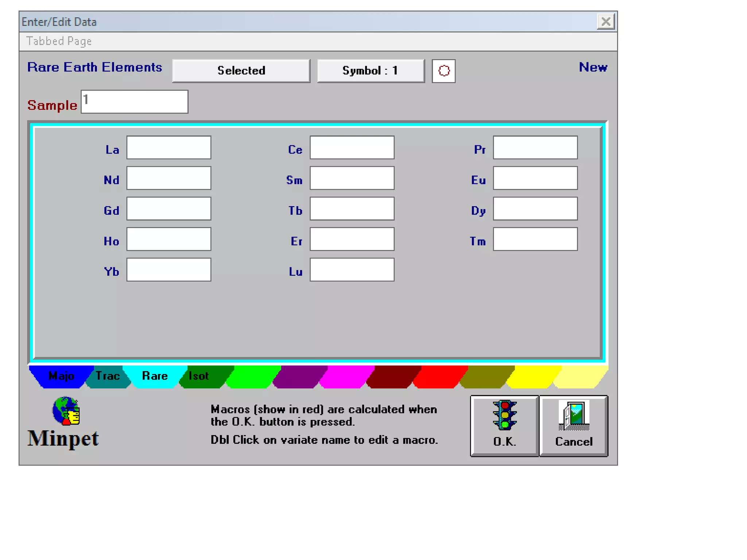Open the Isot tab
Screen dimensions: 747x560
(199, 376)
